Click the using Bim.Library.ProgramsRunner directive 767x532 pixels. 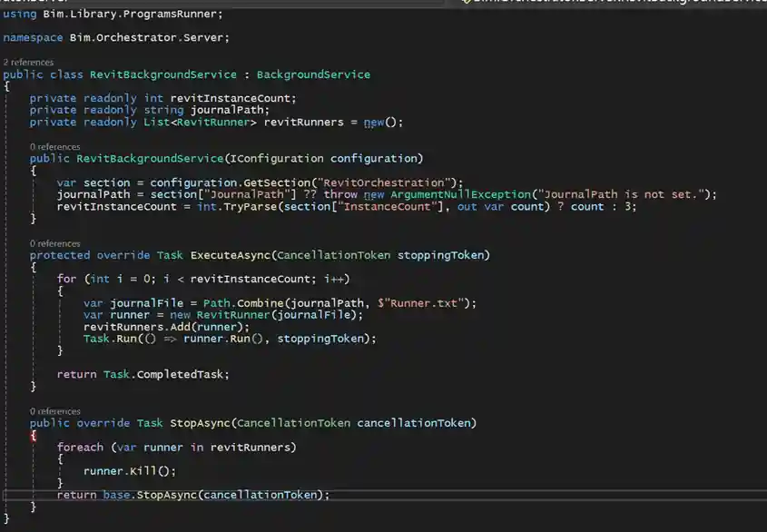click(109, 14)
